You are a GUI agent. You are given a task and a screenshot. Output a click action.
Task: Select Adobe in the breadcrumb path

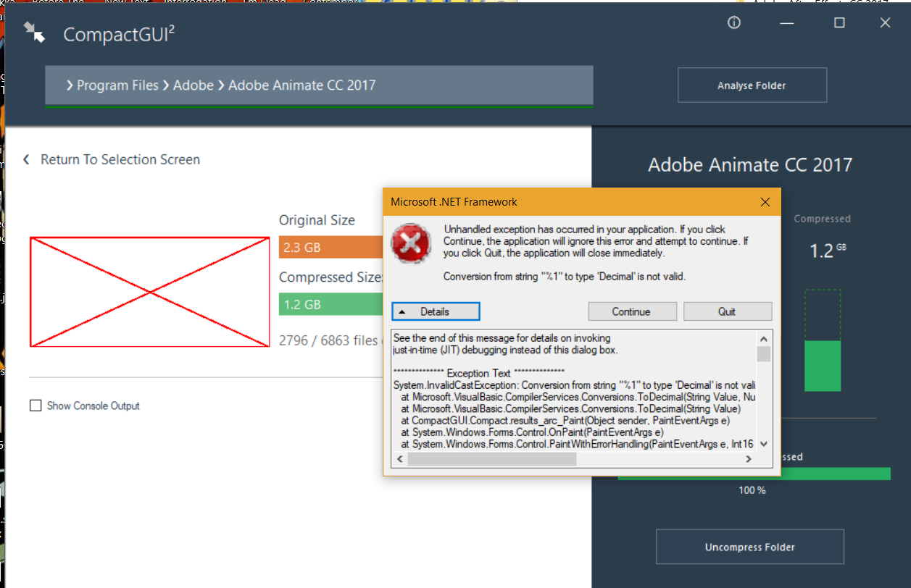tap(194, 85)
